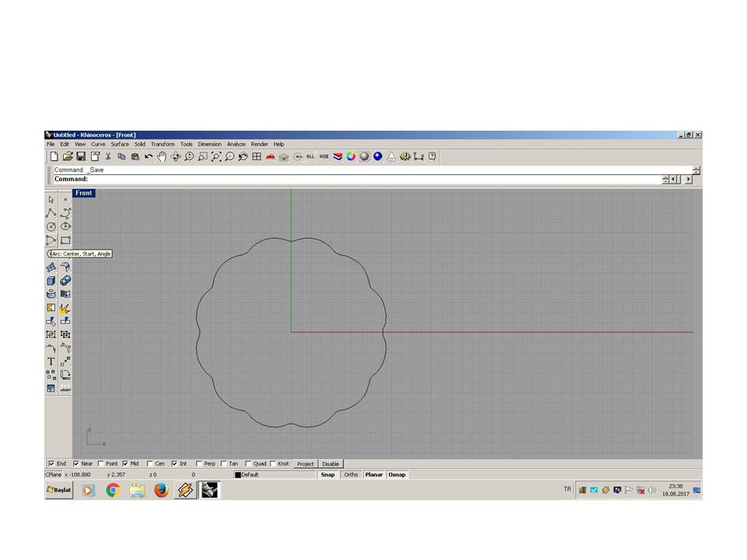Enable the Quad osnap checkbox
Viewport: 747px width, 560px height.
coord(248,464)
